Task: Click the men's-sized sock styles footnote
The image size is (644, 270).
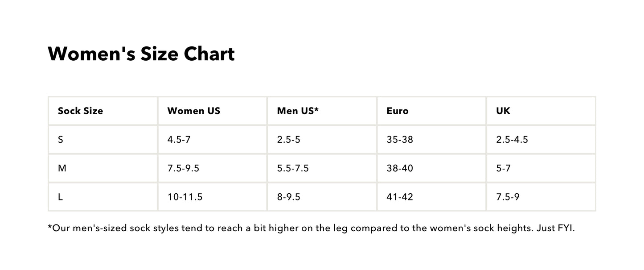Action: coord(311,228)
